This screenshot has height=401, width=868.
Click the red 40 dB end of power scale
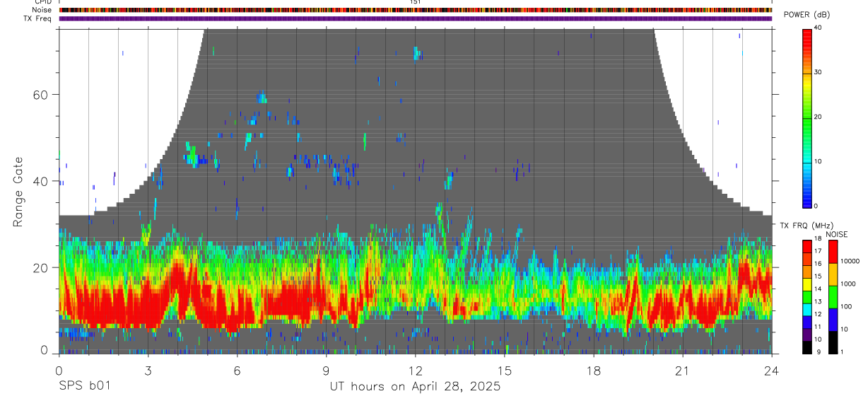click(x=807, y=31)
